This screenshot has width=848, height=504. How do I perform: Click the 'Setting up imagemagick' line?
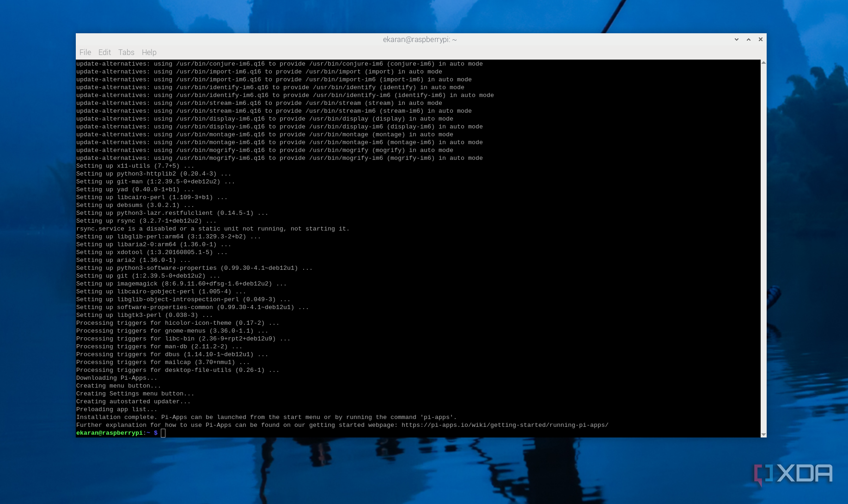(182, 284)
